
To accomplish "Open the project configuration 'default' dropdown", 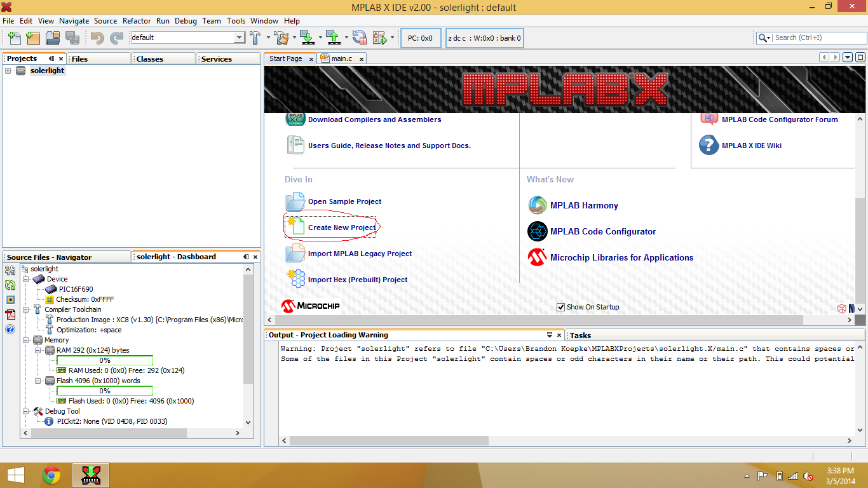I will click(x=240, y=37).
